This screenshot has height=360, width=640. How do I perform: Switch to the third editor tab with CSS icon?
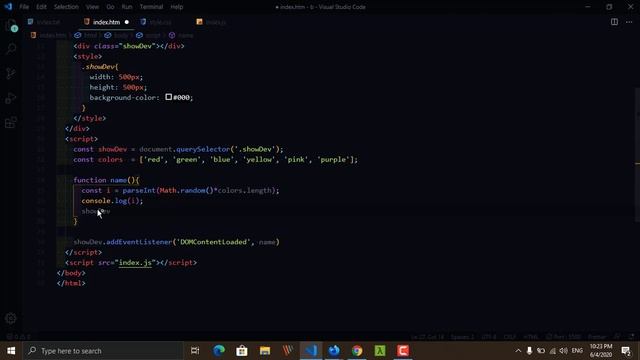[x=156, y=22]
